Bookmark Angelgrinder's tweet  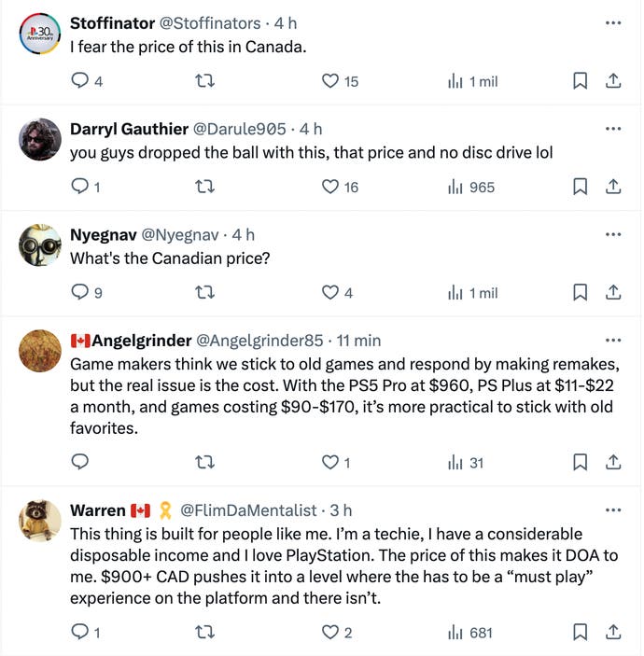[x=580, y=462]
